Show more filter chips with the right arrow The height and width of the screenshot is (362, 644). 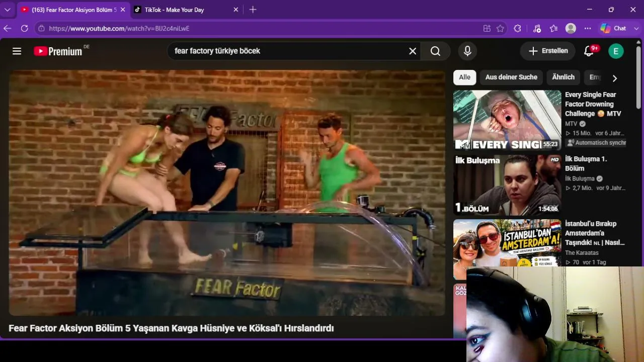pyautogui.click(x=614, y=78)
